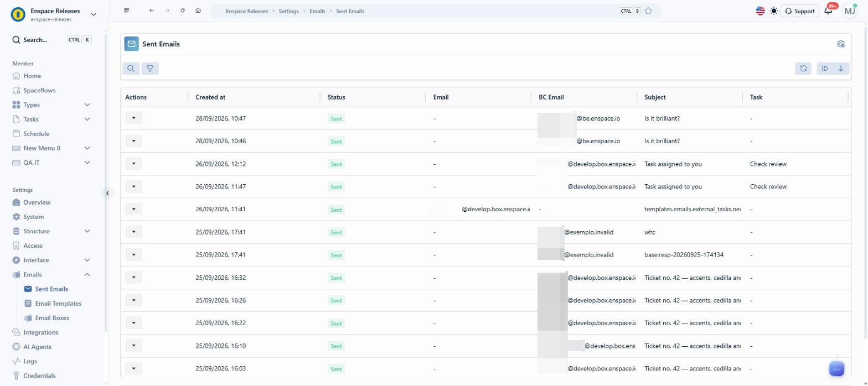
Task: Click subject 'base;resp-20260925-174134'
Action: [x=684, y=255]
